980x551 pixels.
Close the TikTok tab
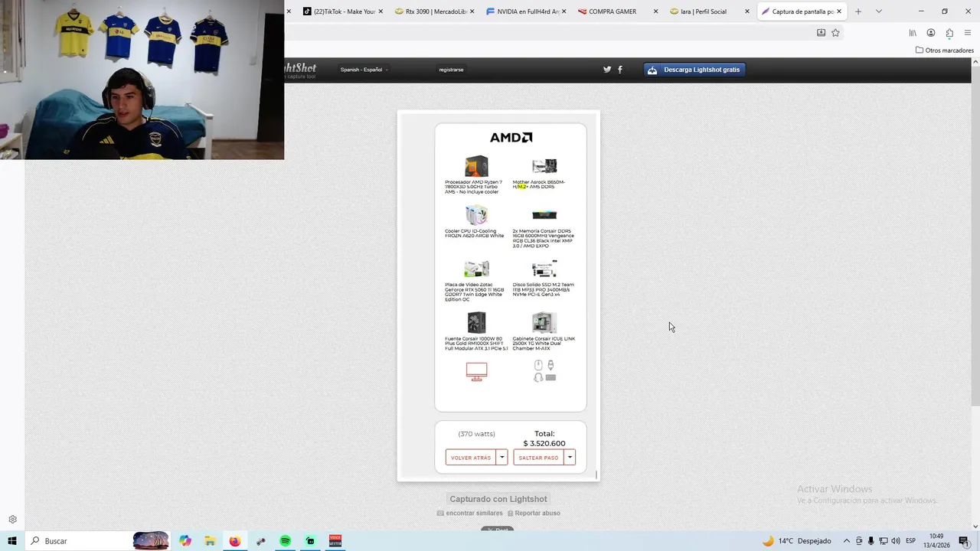(381, 11)
